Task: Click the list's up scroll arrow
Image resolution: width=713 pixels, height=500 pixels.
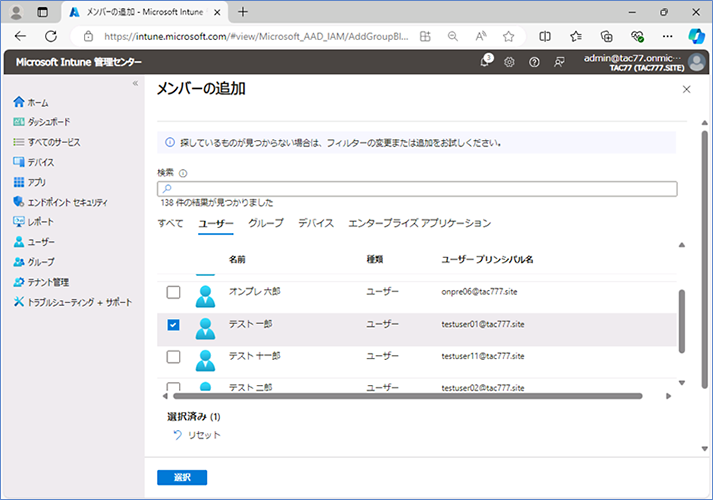Action: click(682, 245)
